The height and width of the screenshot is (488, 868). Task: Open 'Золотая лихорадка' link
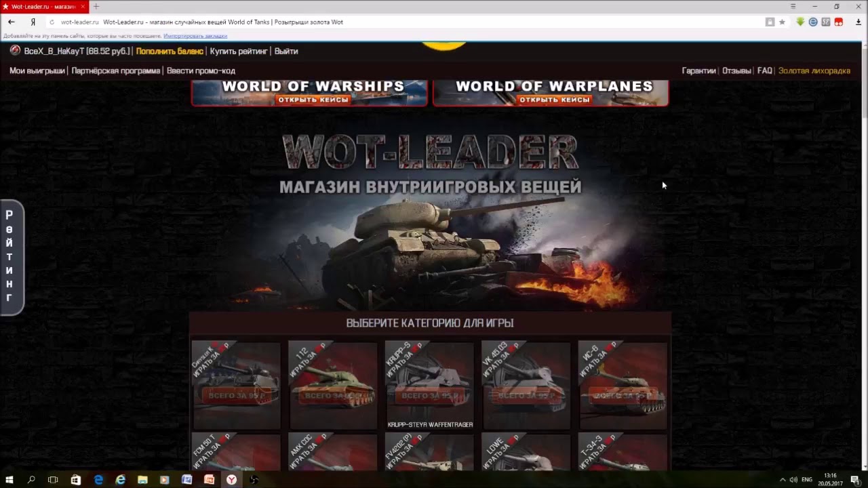click(814, 70)
